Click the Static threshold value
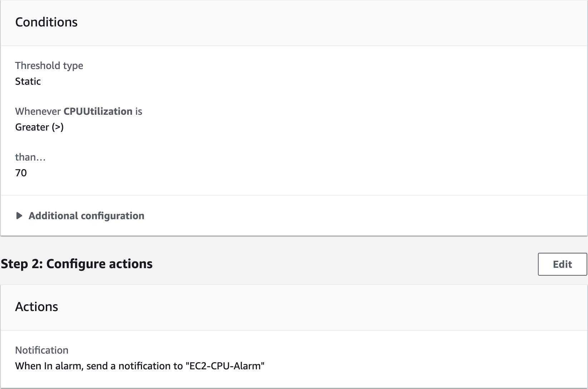Image resolution: width=588 pixels, height=389 pixels. coord(28,81)
